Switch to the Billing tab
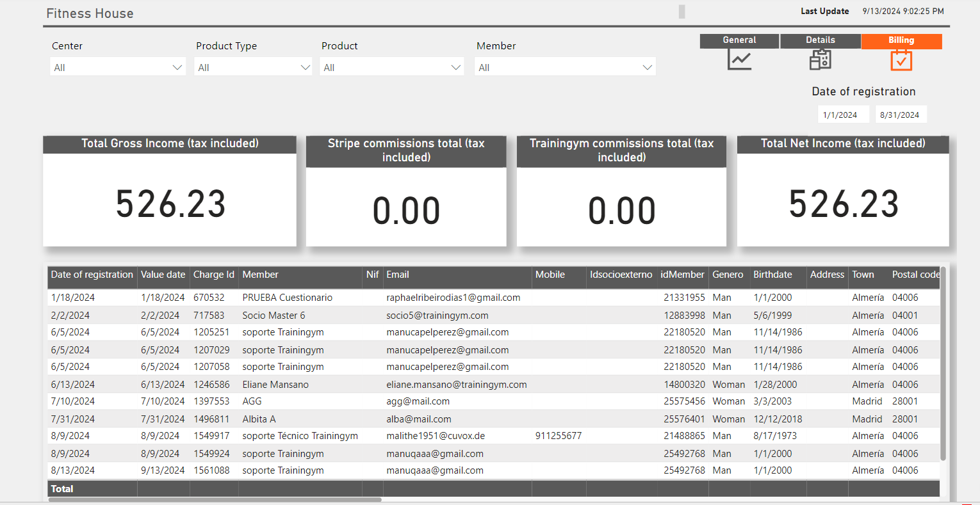980x505 pixels. [x=901, y=40]
